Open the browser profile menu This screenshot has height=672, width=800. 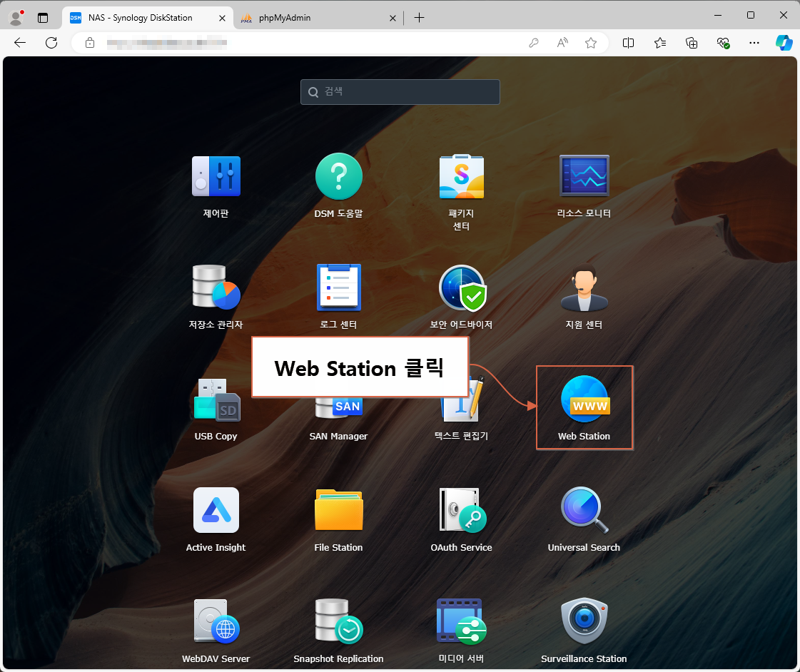pos(16,18)
